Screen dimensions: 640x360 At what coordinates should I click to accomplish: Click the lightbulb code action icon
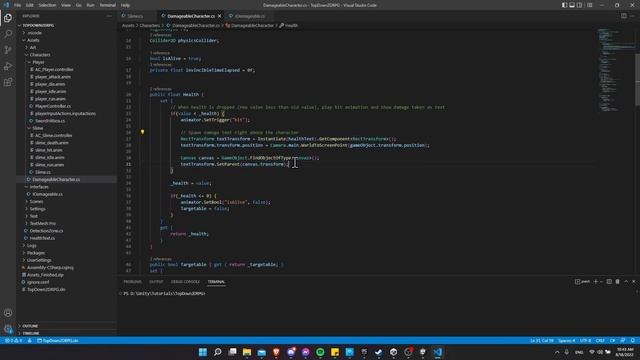142,132
